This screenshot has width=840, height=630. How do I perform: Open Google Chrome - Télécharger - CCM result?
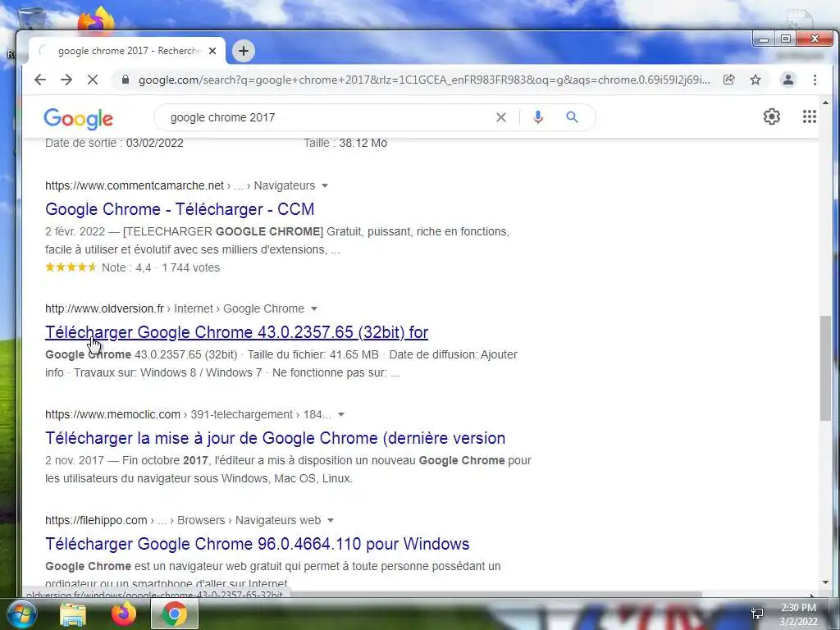click(180, 209)
